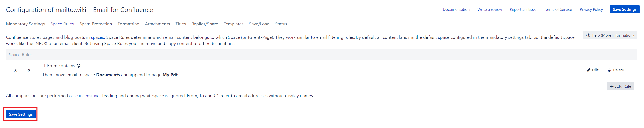Follow the Write a review link

coord(490,9)
